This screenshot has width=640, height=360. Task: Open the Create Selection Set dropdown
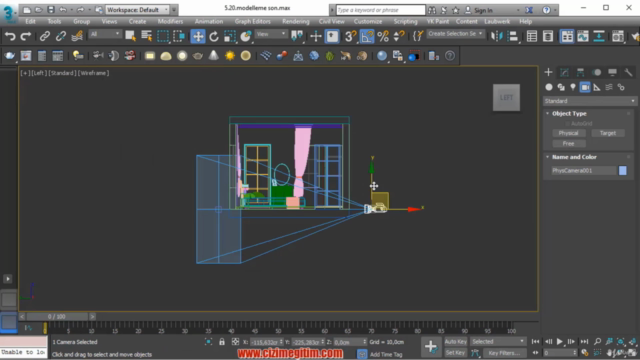pyautogui.click(x=456, y=34)
